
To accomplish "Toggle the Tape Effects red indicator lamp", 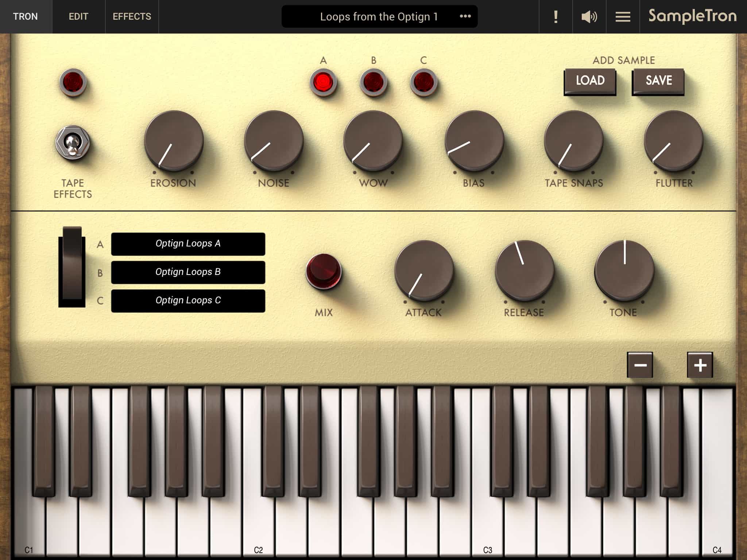I will (x=73, y=82).
